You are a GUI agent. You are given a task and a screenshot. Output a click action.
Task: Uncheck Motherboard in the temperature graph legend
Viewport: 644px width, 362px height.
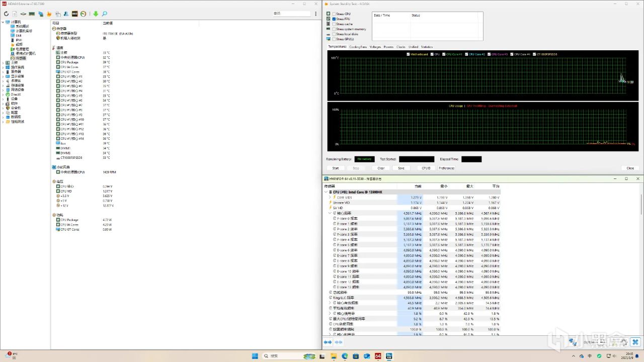[x=408, y=54]
